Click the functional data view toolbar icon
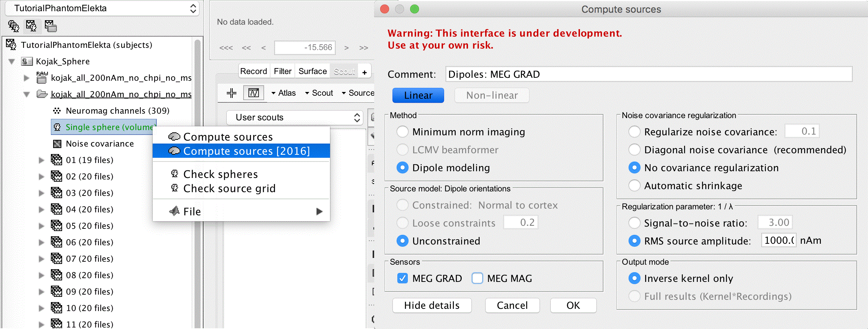Screen dimensions: 868x329 click(31, 26)
